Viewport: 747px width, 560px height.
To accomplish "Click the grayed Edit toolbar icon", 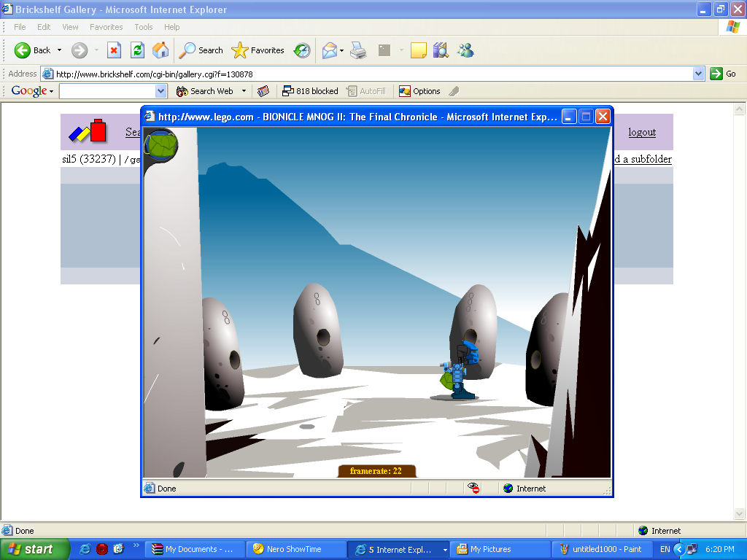I will click(384, 50).
